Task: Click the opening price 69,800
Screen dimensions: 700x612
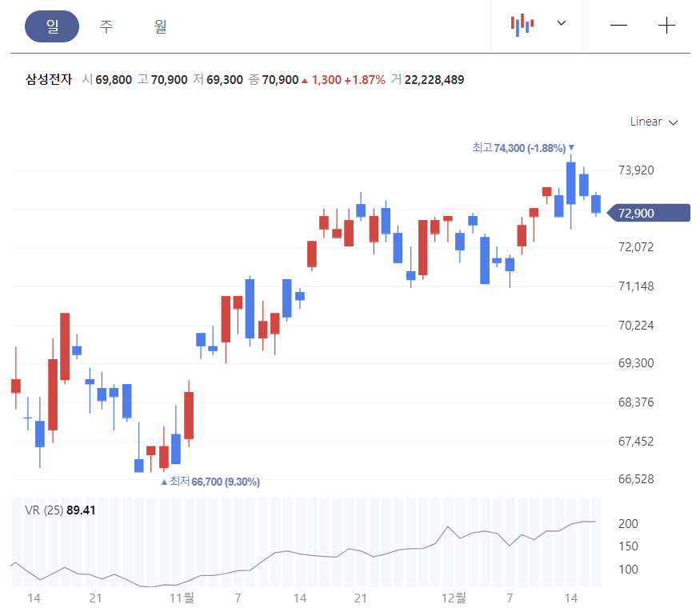Action: [114, 80]
